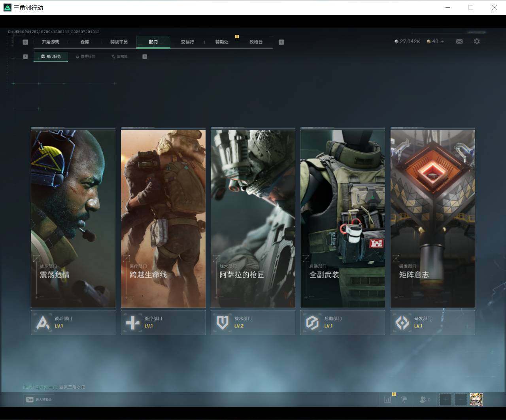Click the first empty squad slot plus
506x420 pixels.
point(446,399)
